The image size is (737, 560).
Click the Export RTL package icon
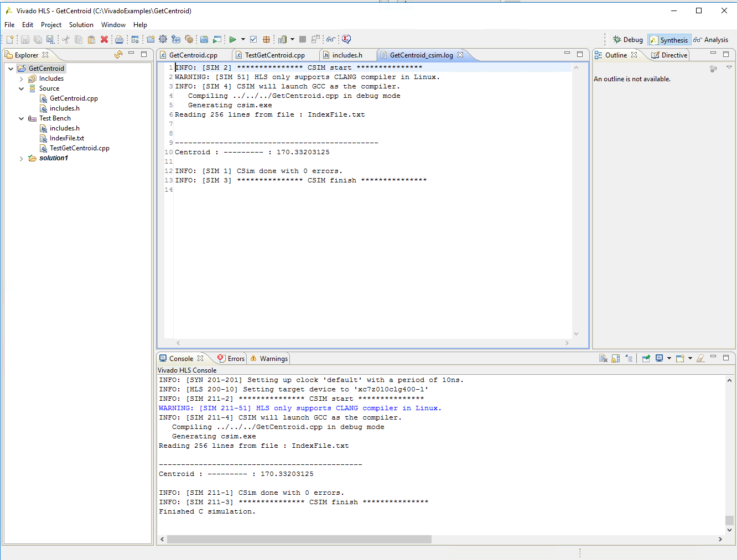pyautogui.click(x=266, y=39)
